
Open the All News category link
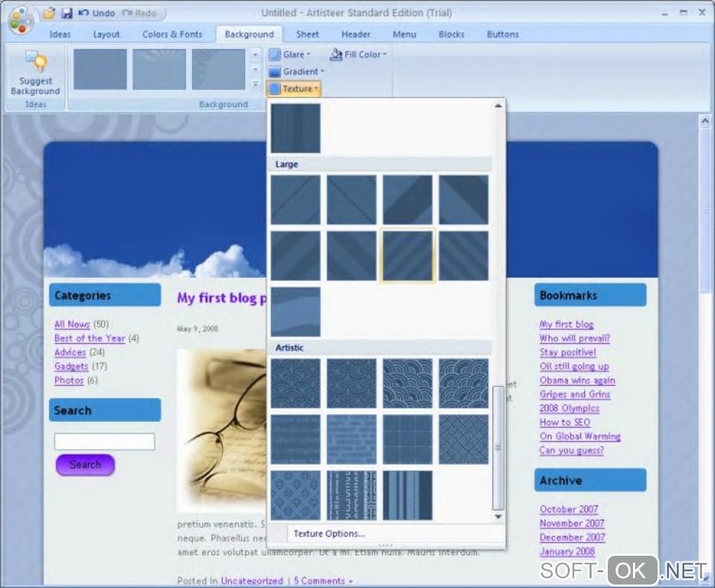coord(72,324)
